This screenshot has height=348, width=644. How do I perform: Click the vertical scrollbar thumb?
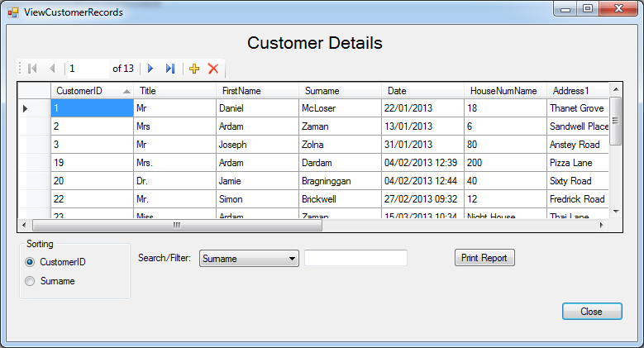click(x=616, y=121)
